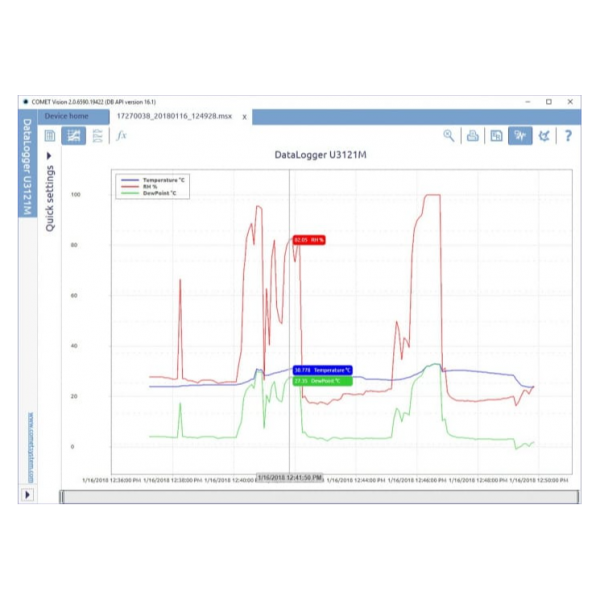600x600 pixels.
Task: Open graph settings wrench icon
Action: click(x=544, y=136)
